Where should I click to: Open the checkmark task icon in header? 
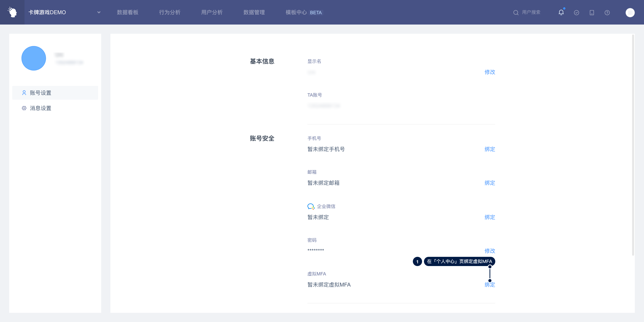point(577,12)
